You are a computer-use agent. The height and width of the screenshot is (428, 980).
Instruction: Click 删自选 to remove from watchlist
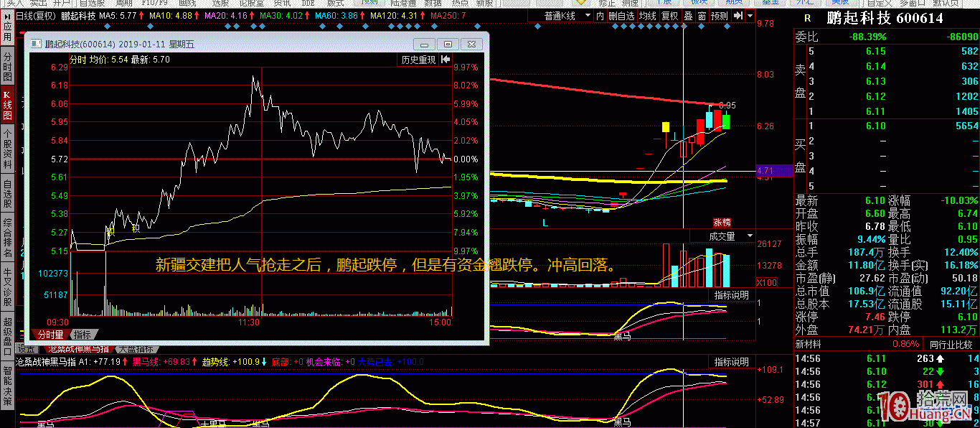tap(621, 16)
